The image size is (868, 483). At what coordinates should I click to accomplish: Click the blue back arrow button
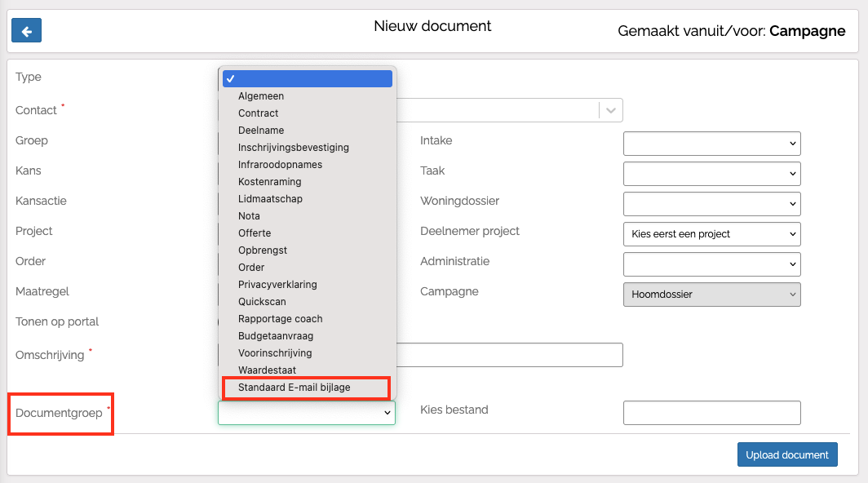click(x=26, y=31)
